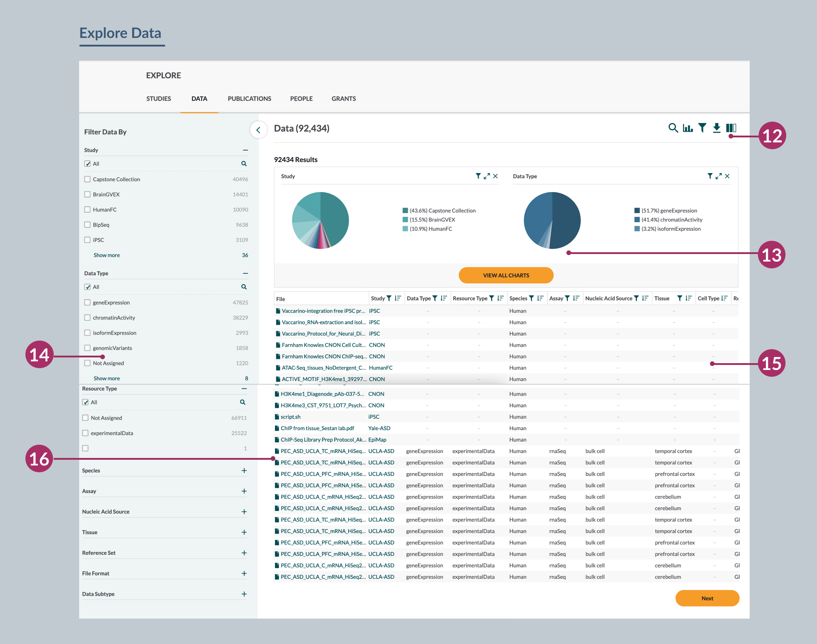The width and height of the screenshot is (817, 644).
Task: Go to the People tab
Action: (301, 98)
